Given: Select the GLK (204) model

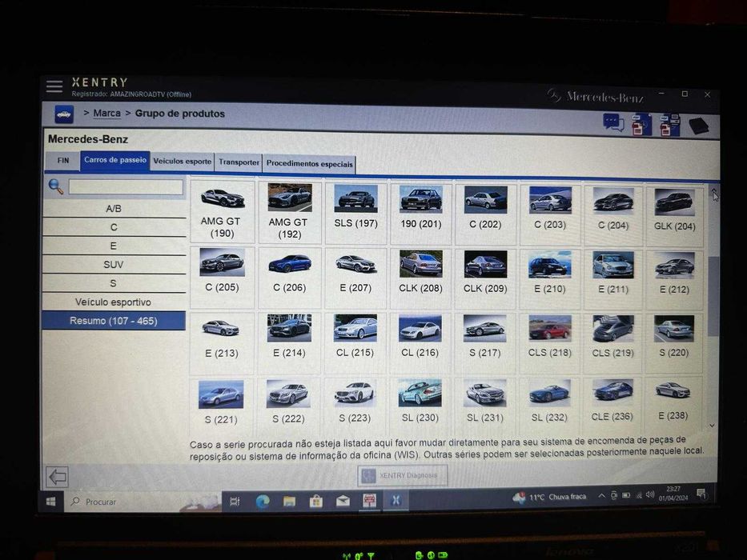Looking at the screenshot, I should (674, 216).
